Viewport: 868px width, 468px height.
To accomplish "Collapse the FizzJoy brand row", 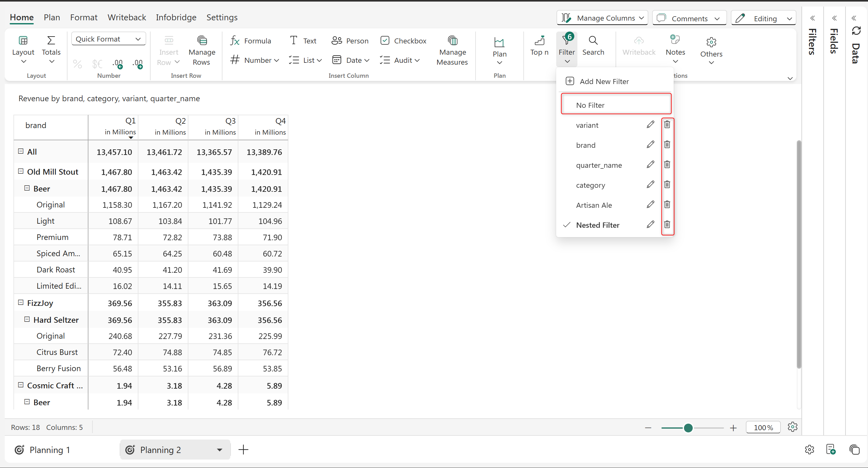I will point(21,302).
